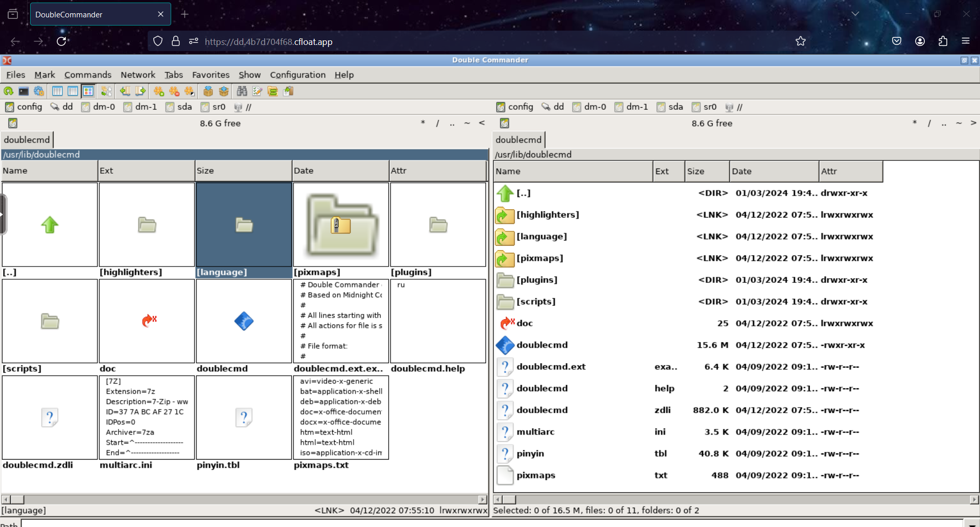Open the Options gear icon in the toolbar
Image resolution: width=980 pixels, height=527 pixels.
pyautogui.click(x=39, y=91)
